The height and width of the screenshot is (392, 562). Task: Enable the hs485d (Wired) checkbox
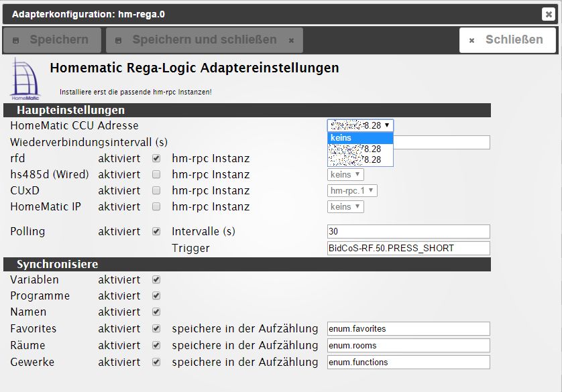tap(156, 175)
